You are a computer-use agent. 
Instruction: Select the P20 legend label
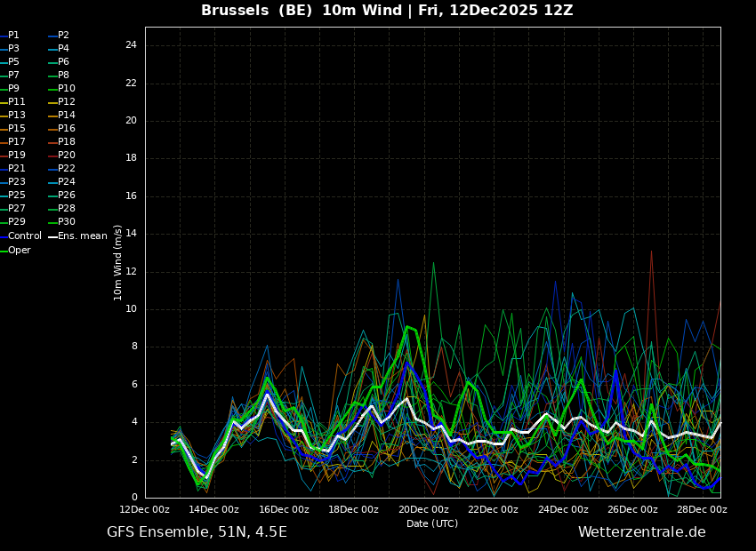pyautogui.click(x=66, y=156)
